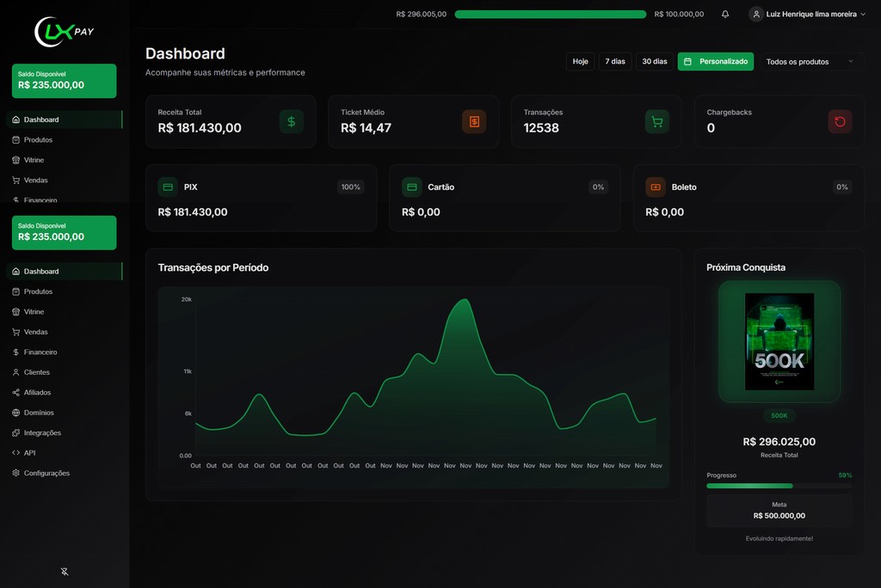Open notifications via the bell icon
The height and width of the screenshot is (588, 881).
pyautogui.click(x=725, y=14)
